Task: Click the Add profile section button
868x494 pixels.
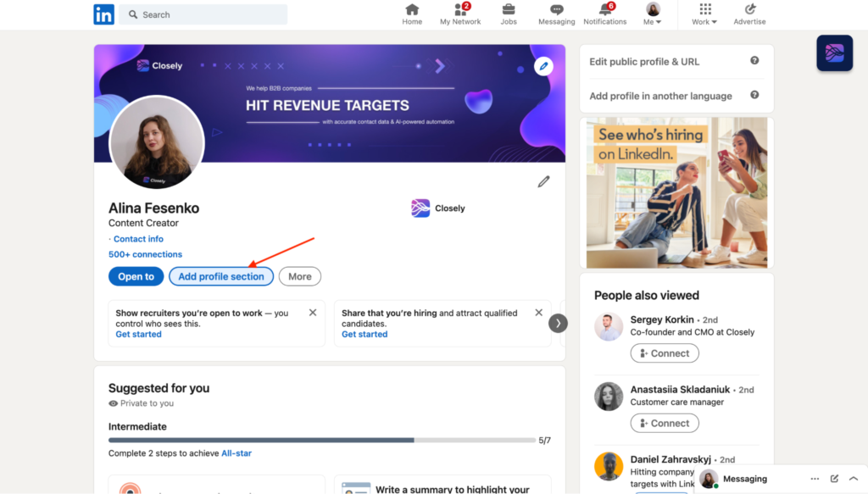Action: point(220,276)
